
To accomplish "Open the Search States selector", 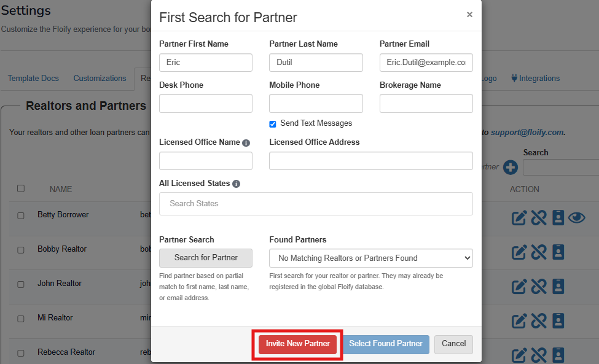I will (x=315, y=204).
